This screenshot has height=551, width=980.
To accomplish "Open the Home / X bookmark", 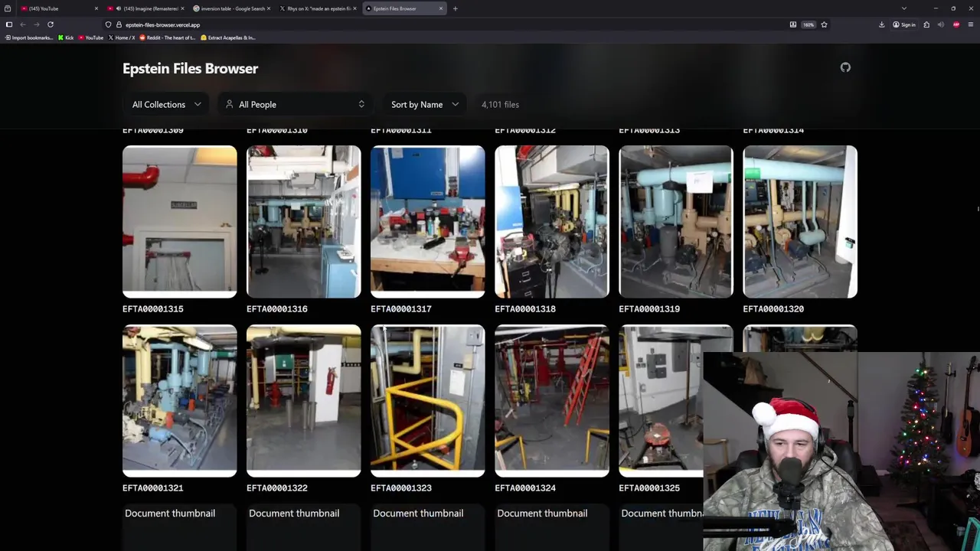I will tap(122, 37).
